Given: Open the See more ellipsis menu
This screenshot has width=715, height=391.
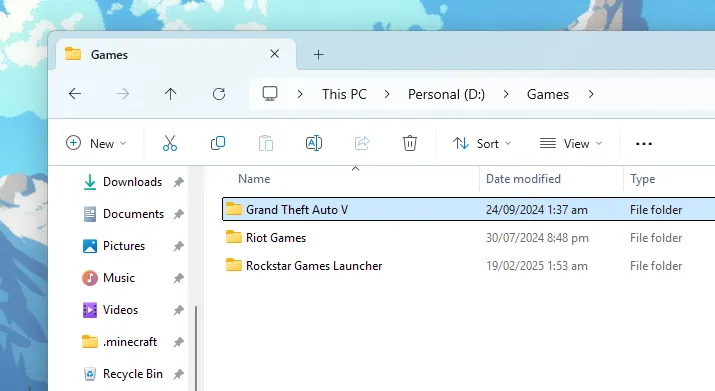Looking at the screenshot, I should (644, 144).
